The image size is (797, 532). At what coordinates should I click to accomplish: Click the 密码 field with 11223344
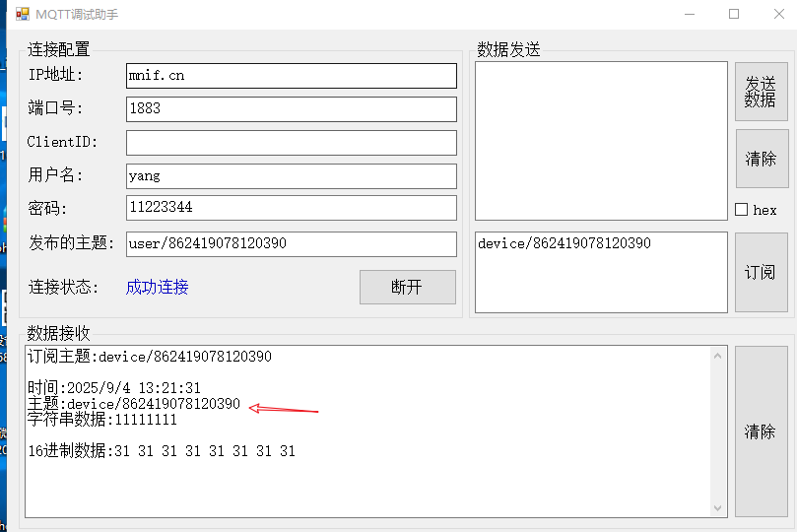[292, 208]
